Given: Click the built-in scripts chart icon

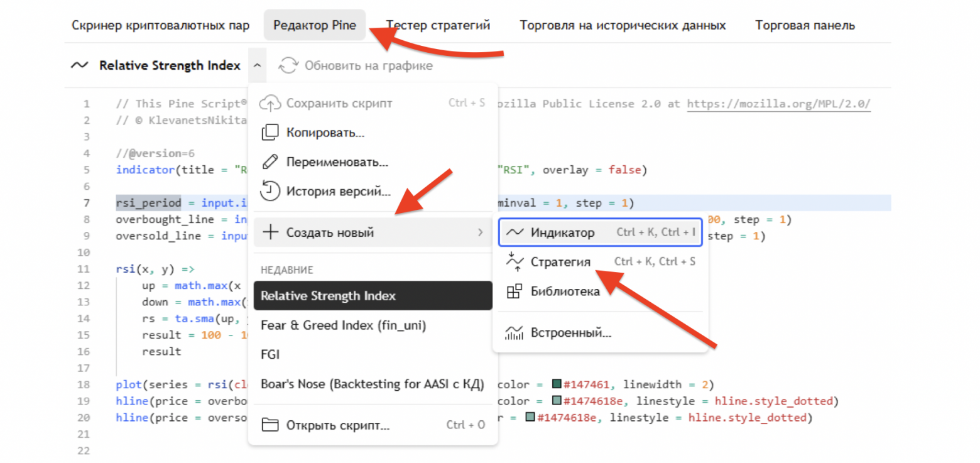Looking at the screenshot, I should [x=514, y=332].
